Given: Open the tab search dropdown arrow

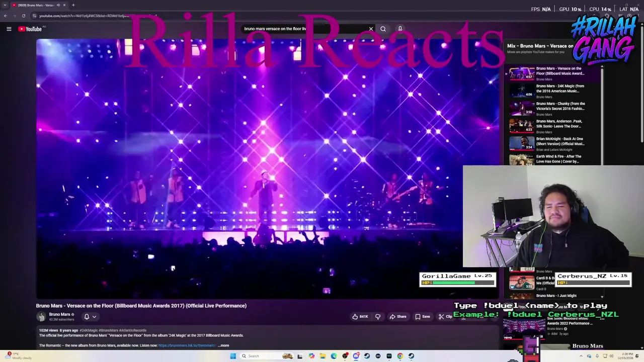Looking at the screenshot, I should click(5, 5).
